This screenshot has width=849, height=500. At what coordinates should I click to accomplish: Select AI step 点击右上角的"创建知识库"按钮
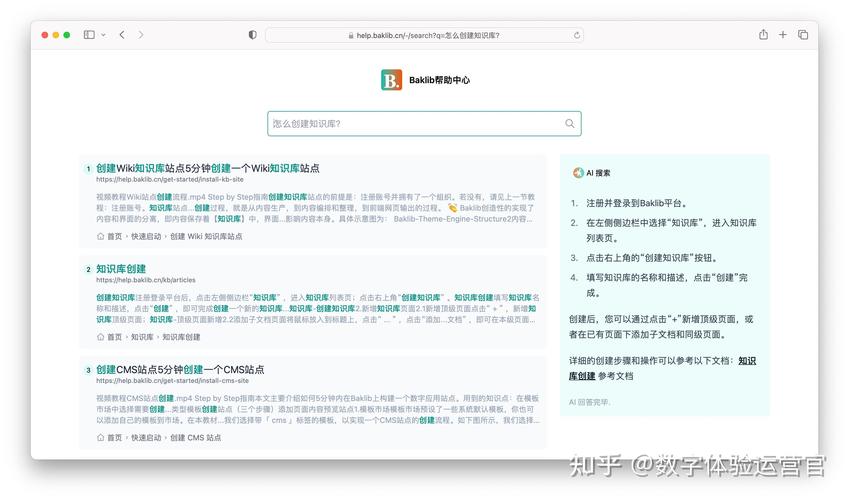(x=652, y=258)
